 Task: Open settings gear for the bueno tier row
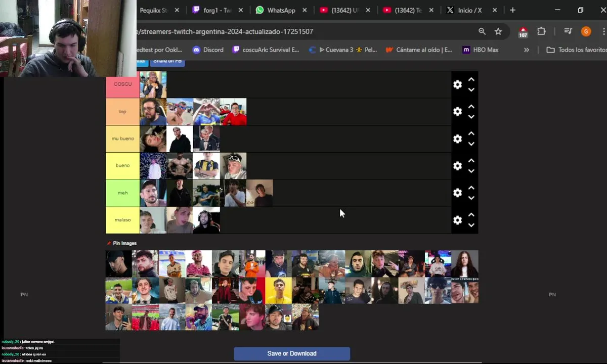pyautogui.click(x=457, y=166)
